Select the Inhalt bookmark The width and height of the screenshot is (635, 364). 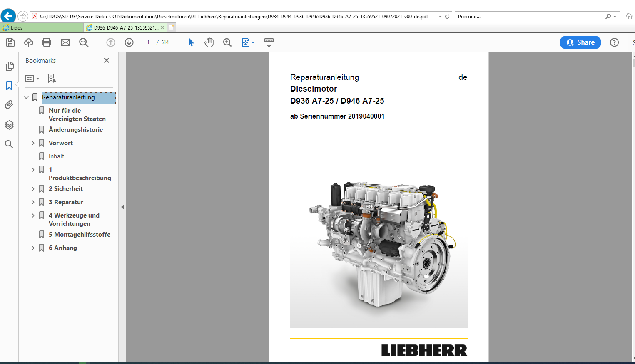pos(56,156)
